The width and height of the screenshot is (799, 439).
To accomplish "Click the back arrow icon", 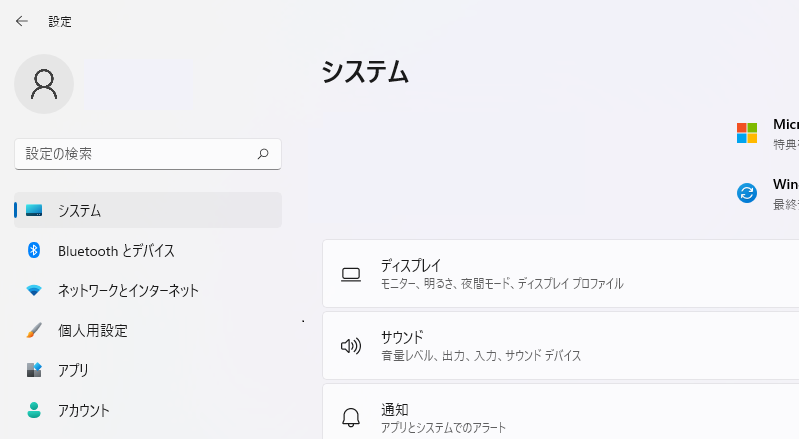I will 22,21.
